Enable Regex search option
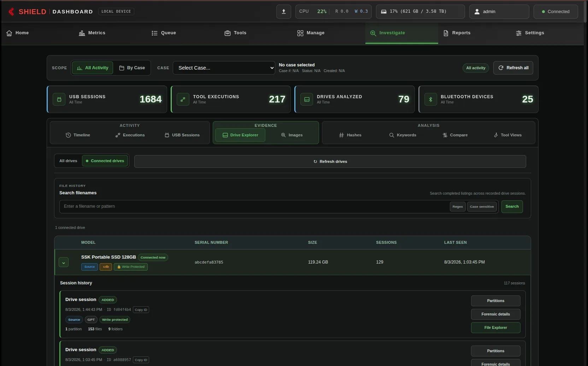588x366 pixels. coord(458,207)
